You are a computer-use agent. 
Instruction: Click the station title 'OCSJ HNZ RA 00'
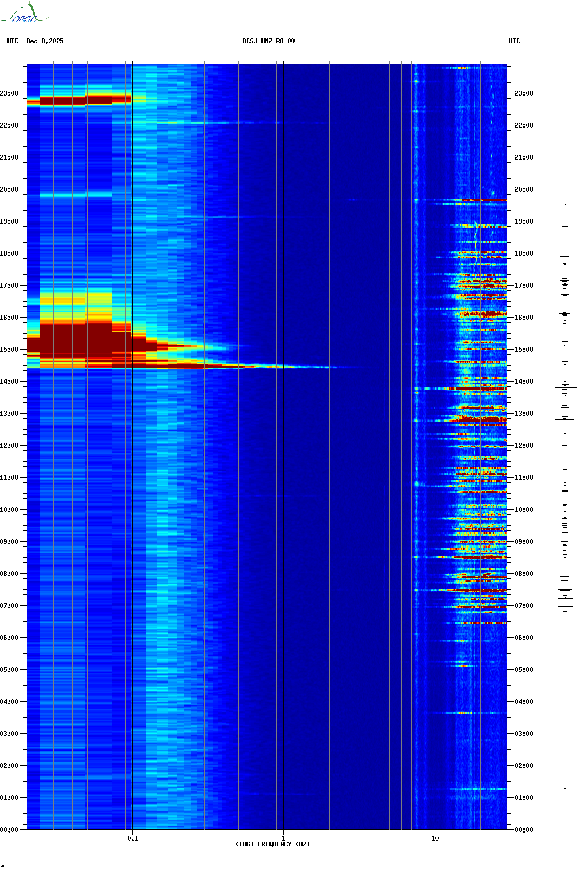point(268,41)
